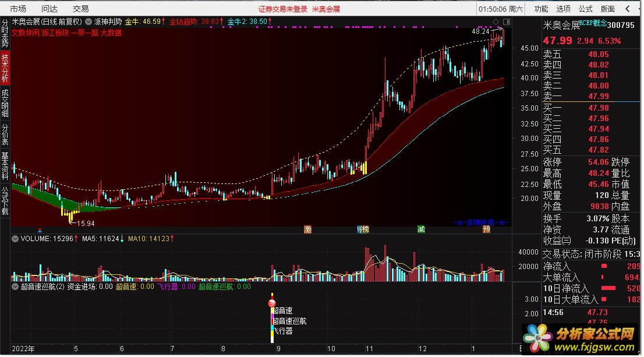Screen dimensions: 644x357
Task: Click the MA10: 14123 volume label
Action: [151, 239]
